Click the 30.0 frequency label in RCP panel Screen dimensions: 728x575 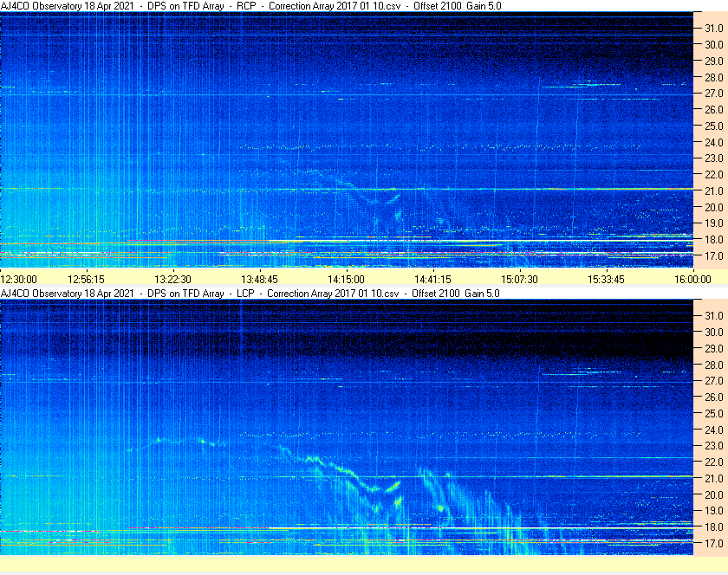pyautogui.click(x=714, y=44)
